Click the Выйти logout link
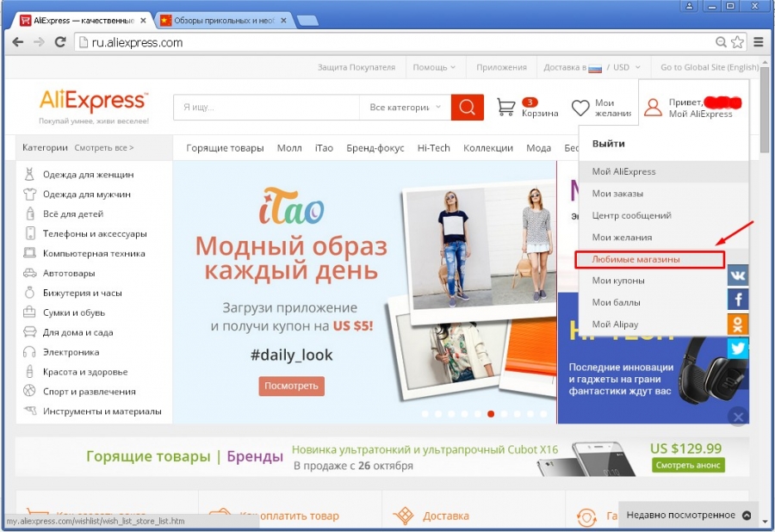This screenshot has height=532, width=775. (x=608, y=144)
